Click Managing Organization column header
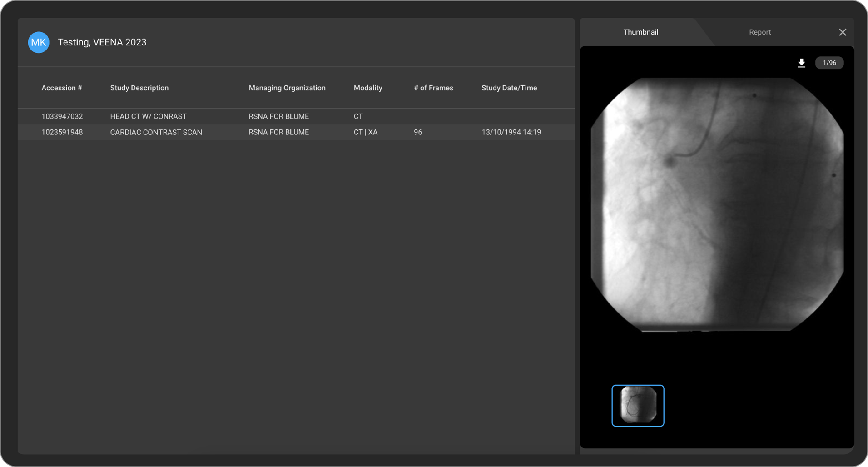 coord(287,88)
